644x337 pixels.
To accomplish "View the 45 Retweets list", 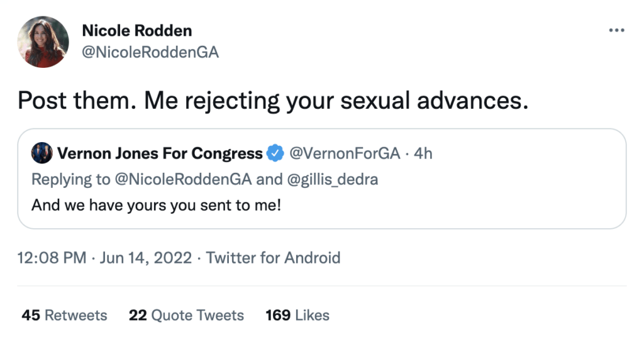I will pos(64,315).
